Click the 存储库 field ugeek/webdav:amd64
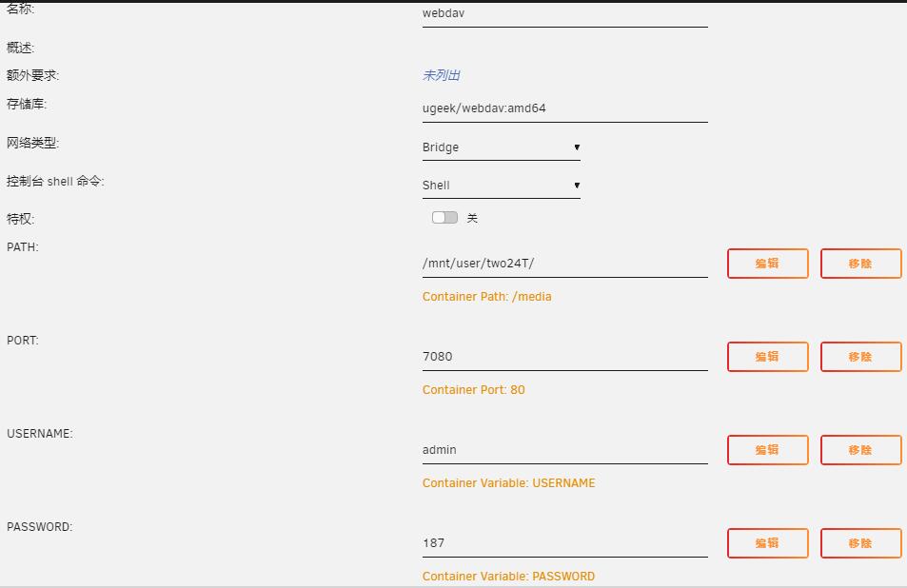 (x=564, y=108)
